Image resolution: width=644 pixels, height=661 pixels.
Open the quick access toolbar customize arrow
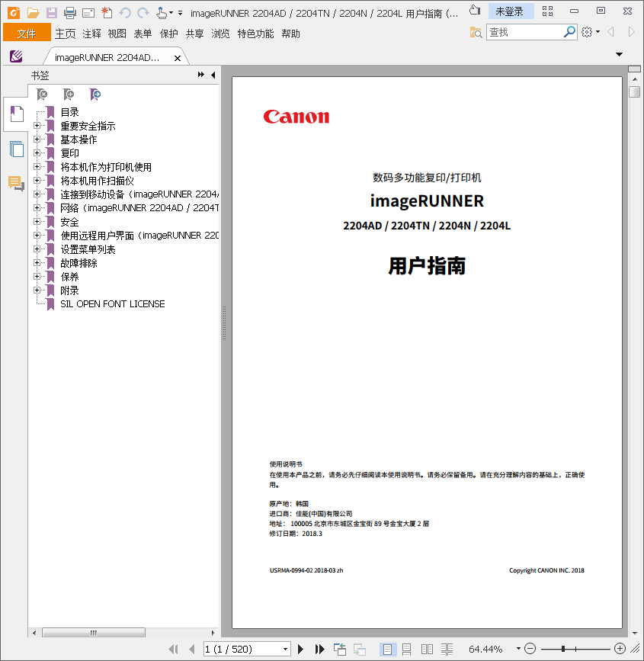click(181, 13)
